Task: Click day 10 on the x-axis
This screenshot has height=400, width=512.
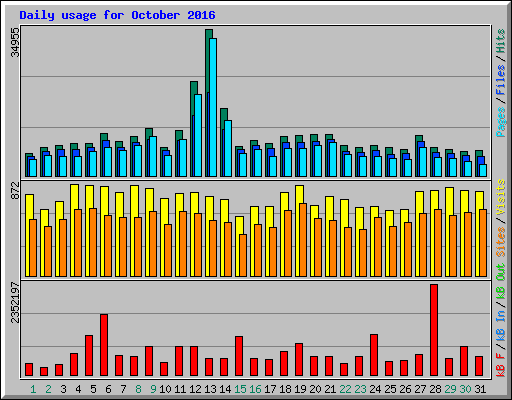Action: tap(165, 389)
